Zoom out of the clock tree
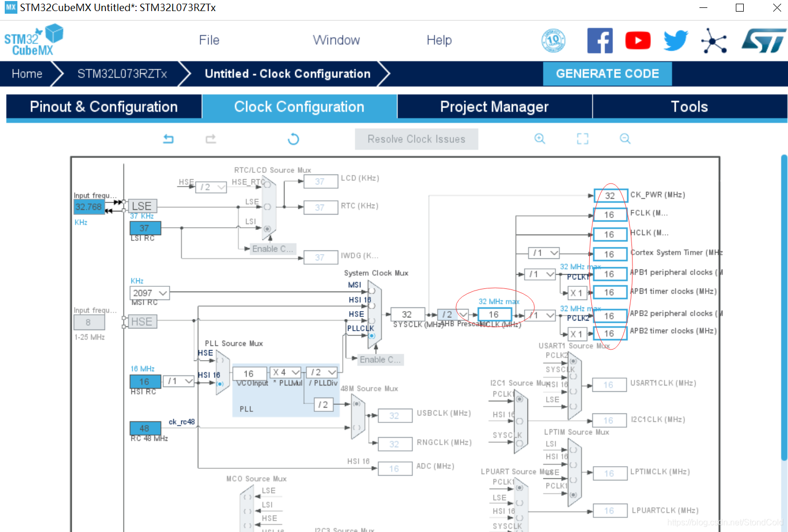 (625, 138)
